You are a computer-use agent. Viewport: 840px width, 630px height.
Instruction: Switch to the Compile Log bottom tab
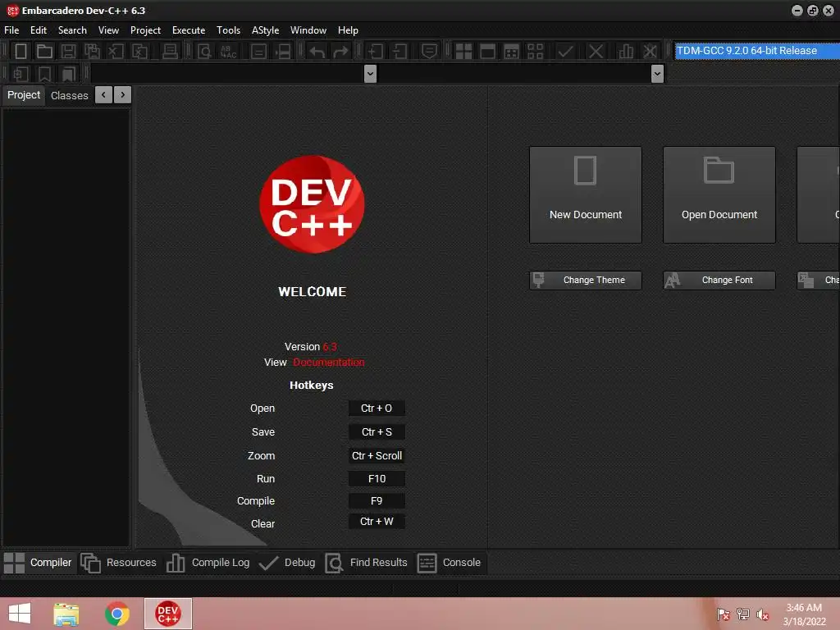(208, 563)
